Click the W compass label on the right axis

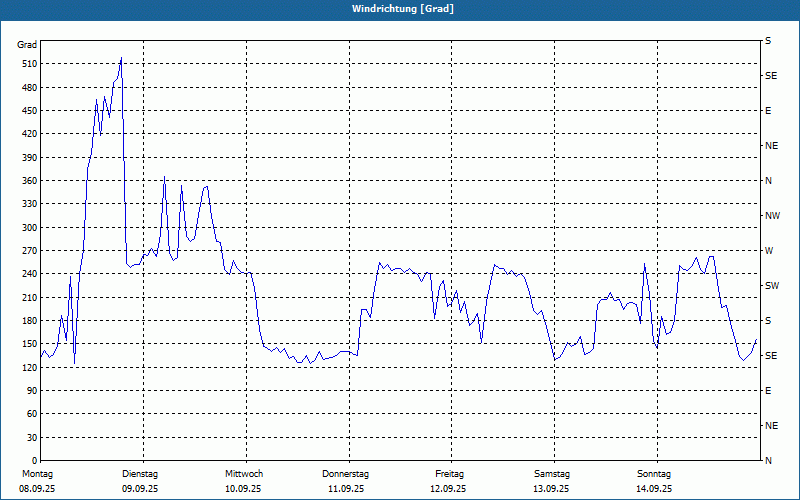pos(768,251)
